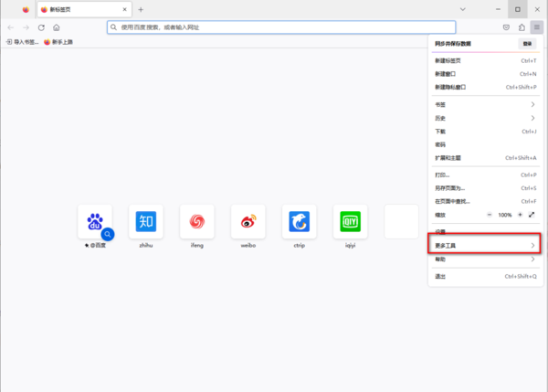Reload the page with the refresh icon
This screenshot has width=548, height=392.
point(41,27)
